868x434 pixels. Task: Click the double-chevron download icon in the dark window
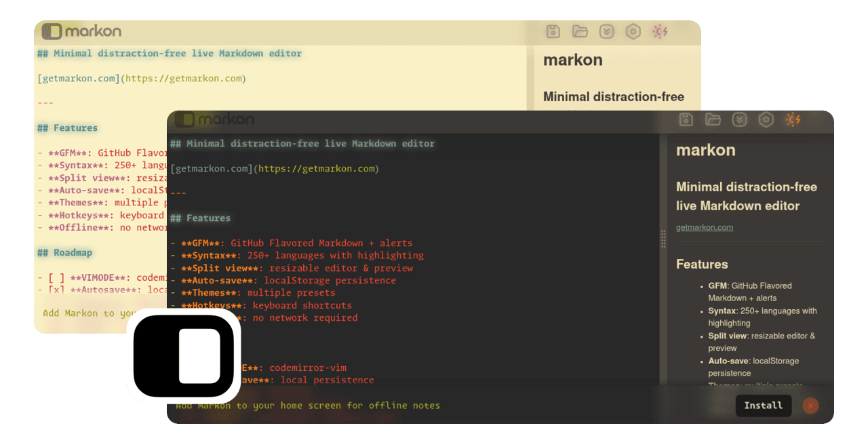pos(739,120)
